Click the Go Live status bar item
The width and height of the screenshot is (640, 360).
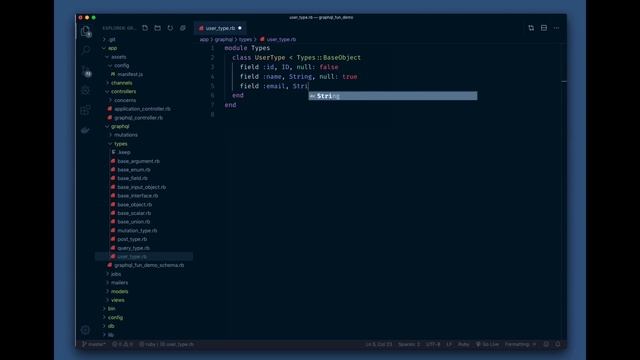[487, 344]
